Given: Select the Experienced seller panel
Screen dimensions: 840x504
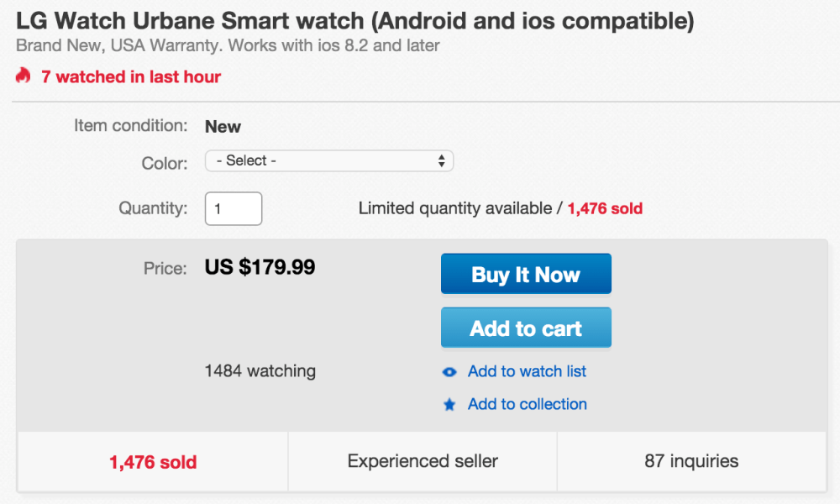Looking at the screenshot, I should [423, 461].
